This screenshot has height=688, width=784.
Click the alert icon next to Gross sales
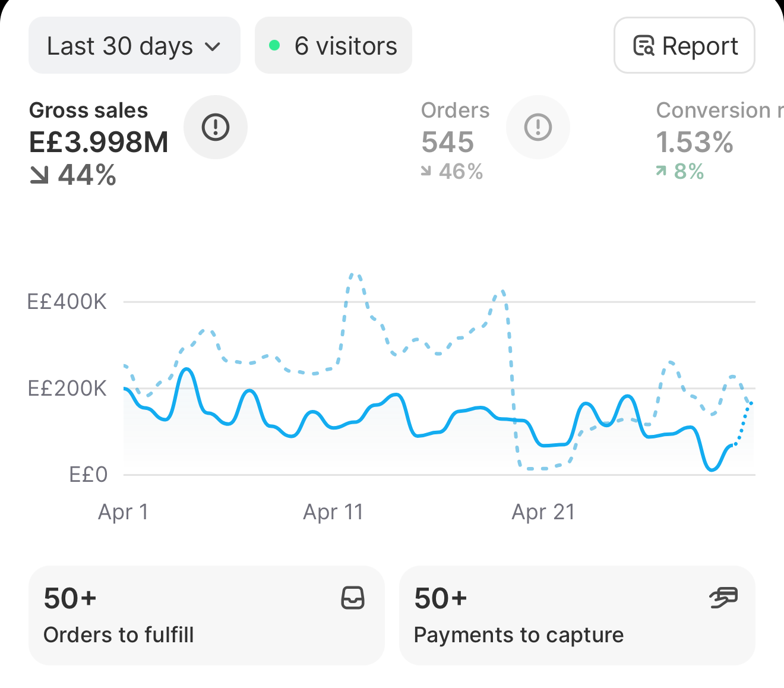click(216, 127)
